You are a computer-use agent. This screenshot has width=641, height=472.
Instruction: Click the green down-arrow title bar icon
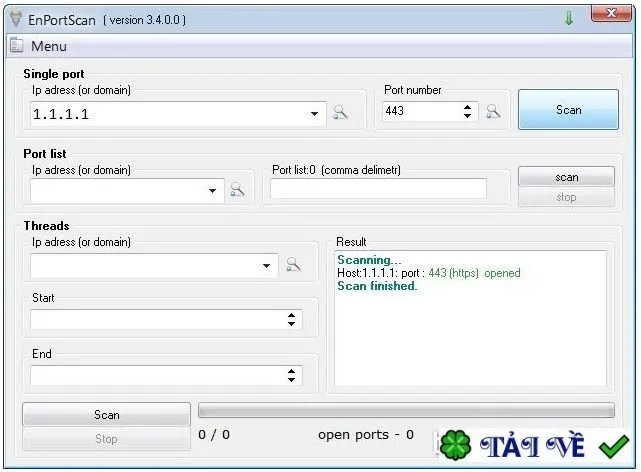[569, 18]
